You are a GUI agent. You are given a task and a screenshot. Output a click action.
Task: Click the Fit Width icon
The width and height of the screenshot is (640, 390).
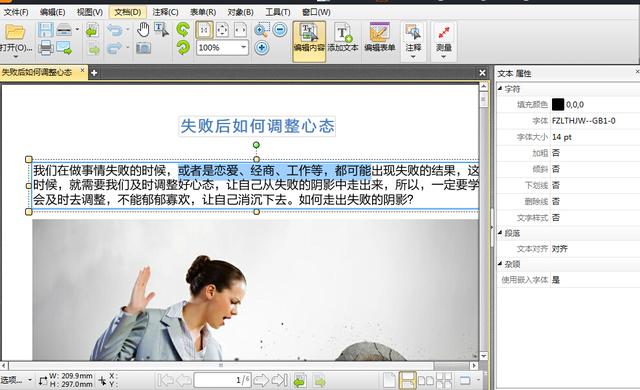[240, 30]
